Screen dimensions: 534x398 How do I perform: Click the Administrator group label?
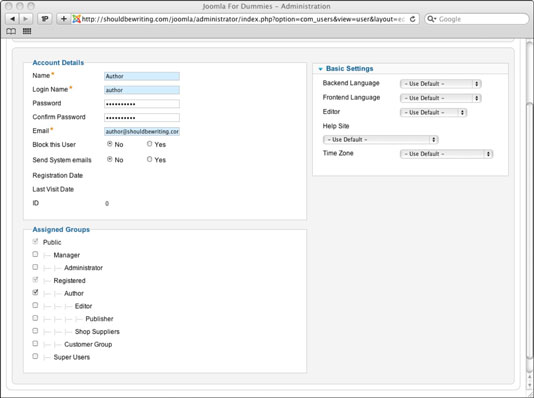83,268
